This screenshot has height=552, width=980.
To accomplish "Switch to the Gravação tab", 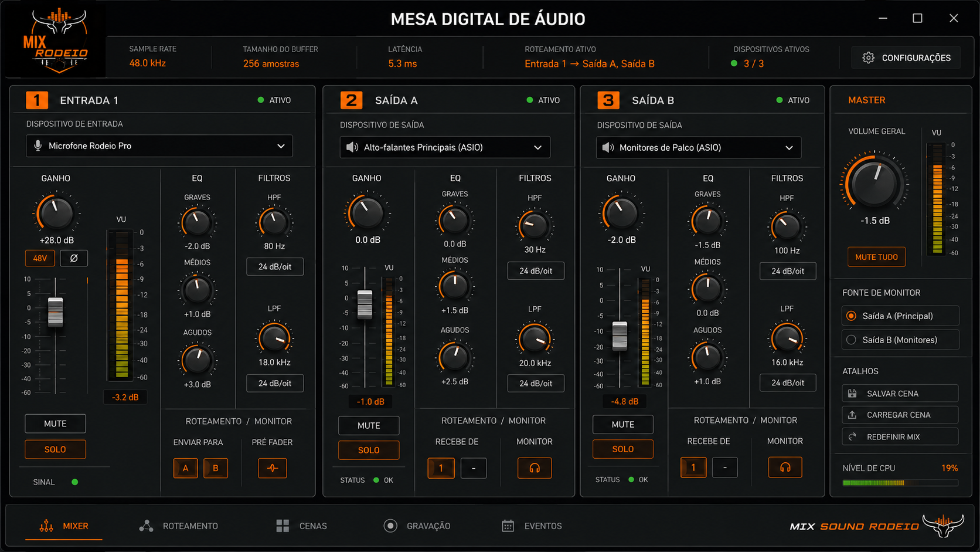I will click(417, 526).
